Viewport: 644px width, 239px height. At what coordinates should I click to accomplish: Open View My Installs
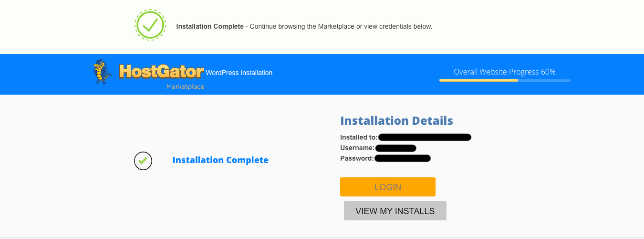pyautogui.click(x=395, y=211)
